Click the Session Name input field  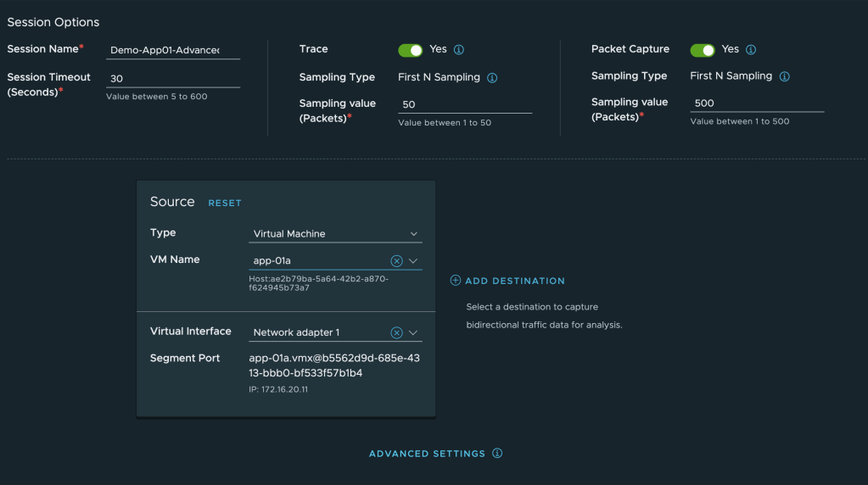173,51
